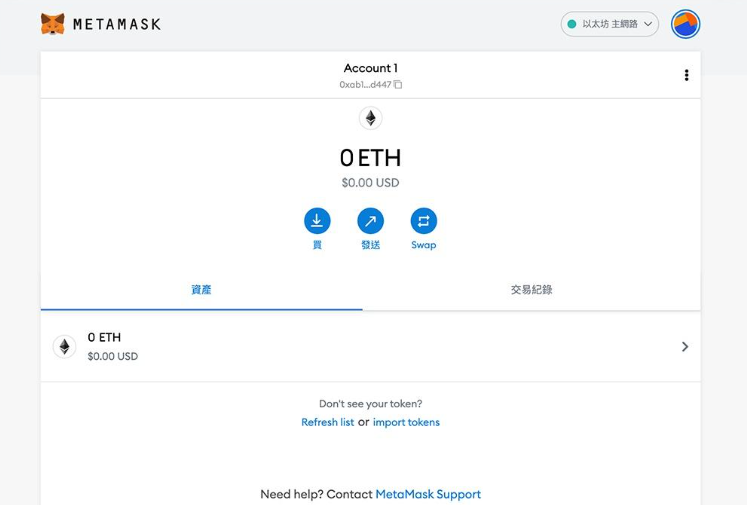Open the MetaMask Support link
The width and height of the screenshot is (747, 505).
[428, 494]
